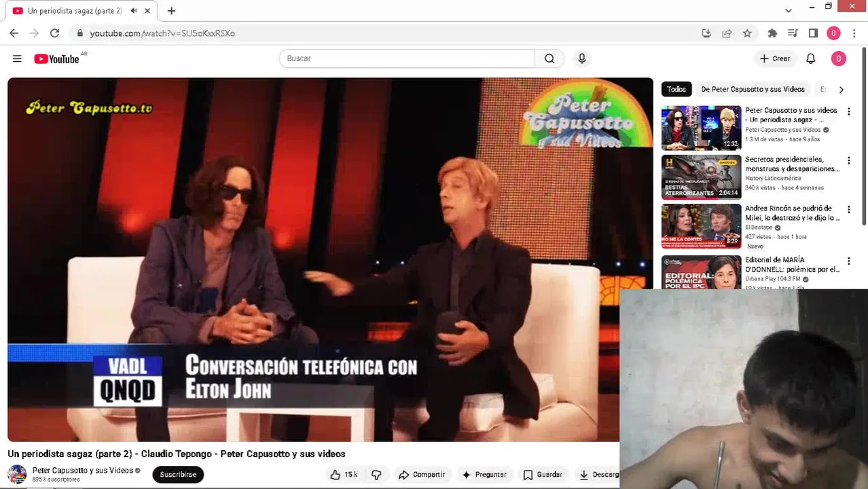868x489 pixels.
Task: Click the browser back arrow
Action: pos(14,33)
